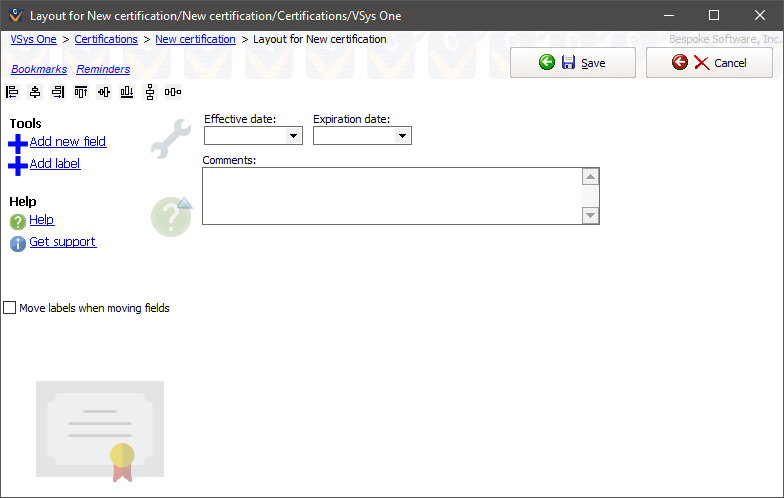
Task: Open the Effective date dropdown
Action: coord(294,136)
